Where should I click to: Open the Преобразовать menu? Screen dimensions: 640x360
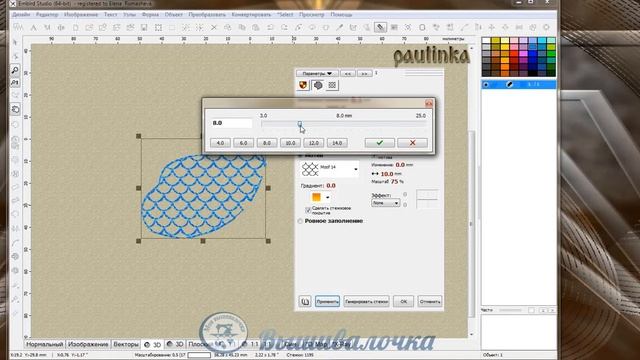[x=207, y=14]
